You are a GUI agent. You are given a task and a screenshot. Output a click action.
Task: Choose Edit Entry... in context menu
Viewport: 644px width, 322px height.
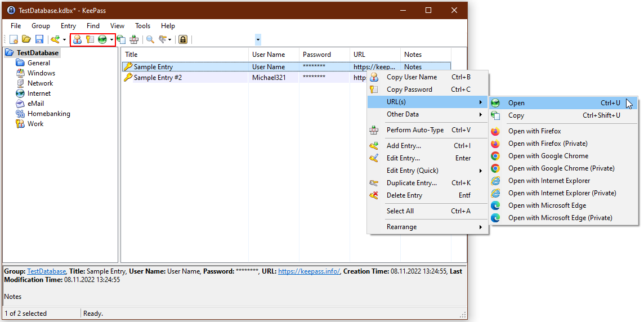[x=428, y=158]
